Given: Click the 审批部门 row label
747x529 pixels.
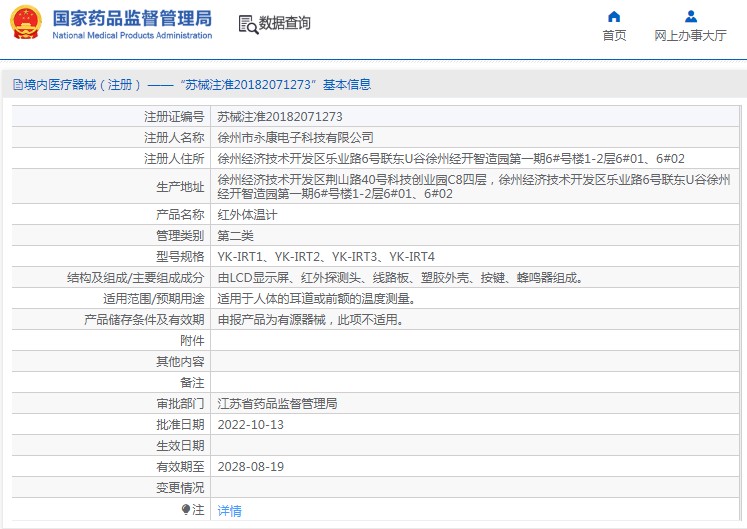Looking at the screenshot, I should (x=180, y=404).
